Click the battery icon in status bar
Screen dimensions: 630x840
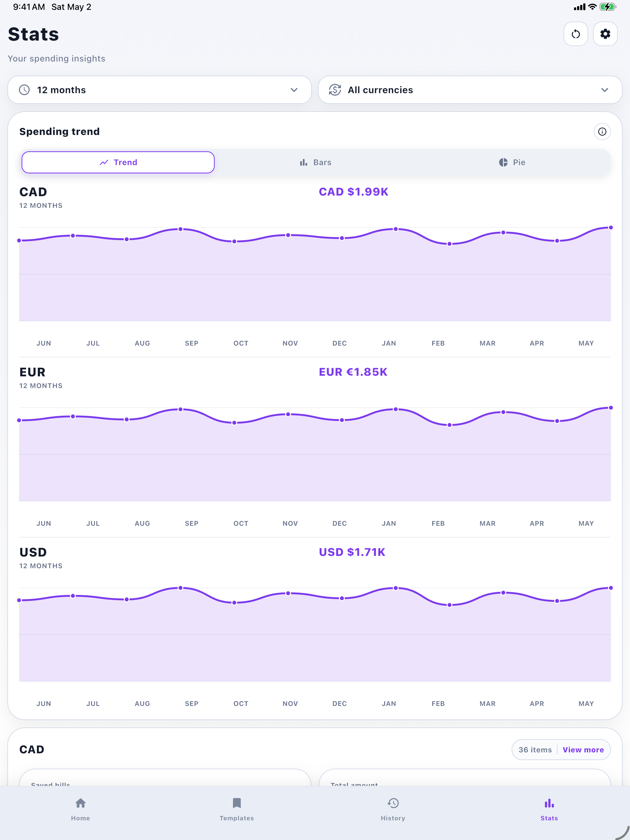click(608, 7)
